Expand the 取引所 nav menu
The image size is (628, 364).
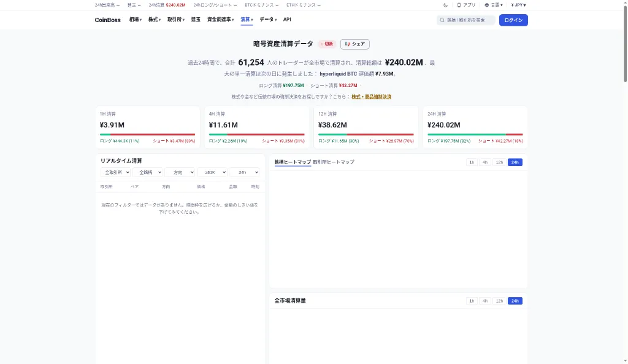point(176,20)
